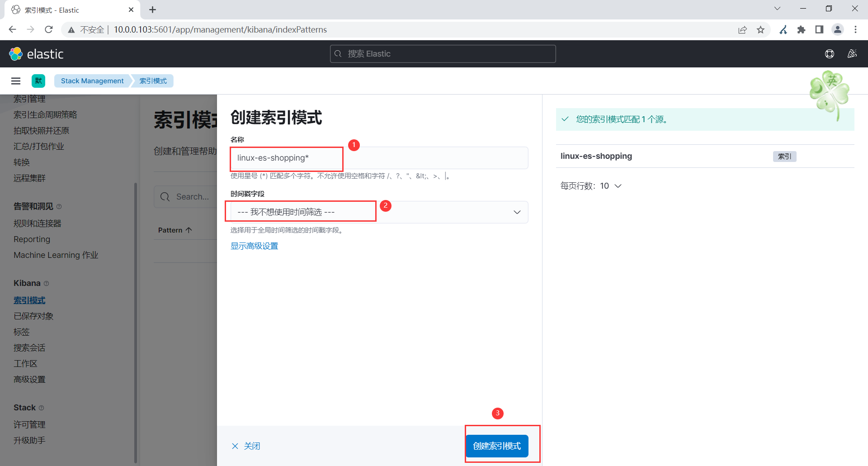Open the tab search dropdown arrow
The height and width of the screenshot is (466, 868).
click(x=778, y=9)
